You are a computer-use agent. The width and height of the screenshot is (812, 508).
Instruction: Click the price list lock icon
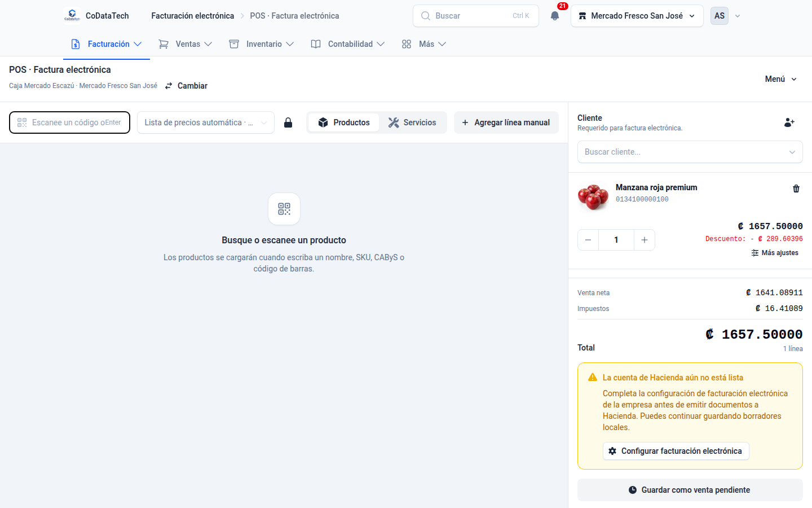(x=288, y=122)
